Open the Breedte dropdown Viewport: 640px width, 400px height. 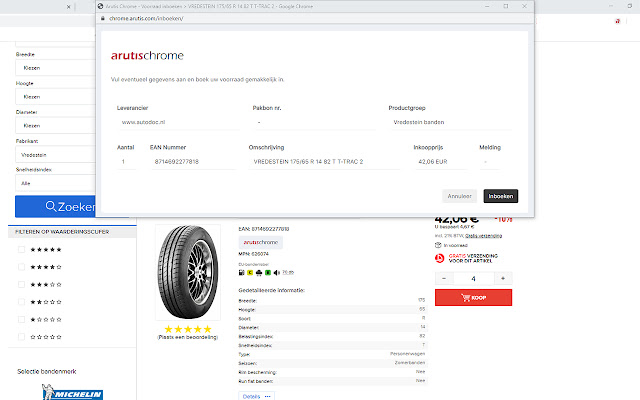tap(56, 68)
